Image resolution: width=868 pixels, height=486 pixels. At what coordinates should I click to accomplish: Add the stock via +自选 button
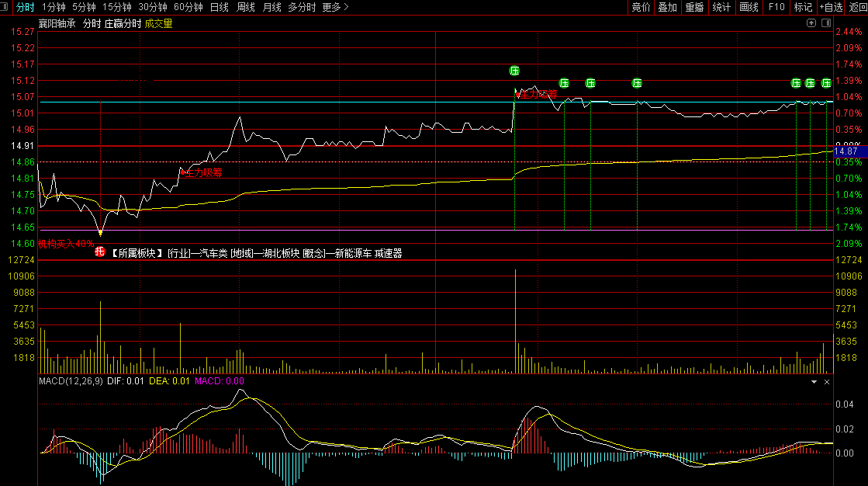830,7
